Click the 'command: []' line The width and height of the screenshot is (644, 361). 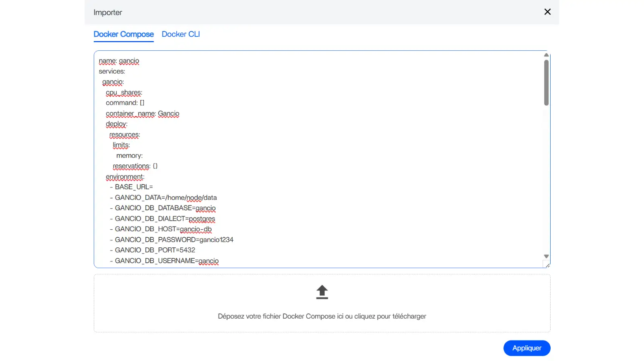[x=125, y=103]
